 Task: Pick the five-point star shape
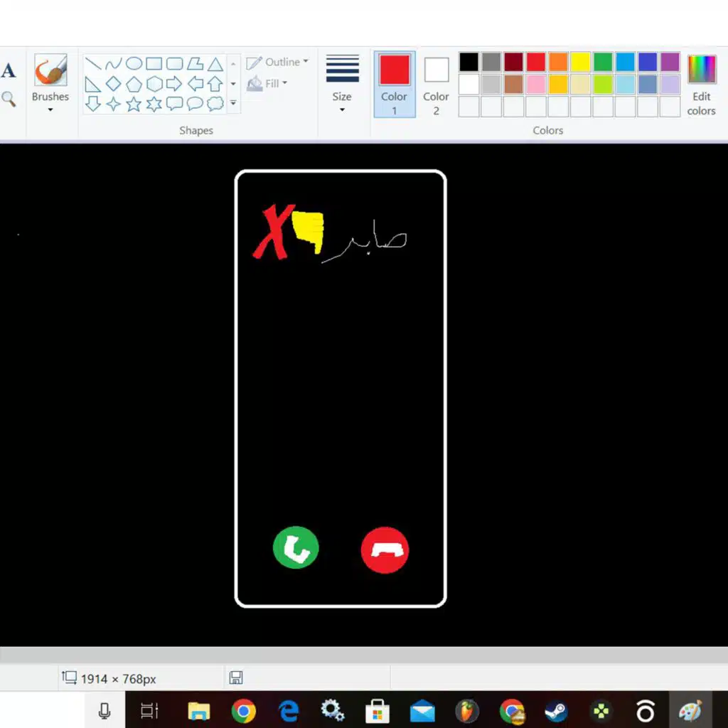point(134,105)
